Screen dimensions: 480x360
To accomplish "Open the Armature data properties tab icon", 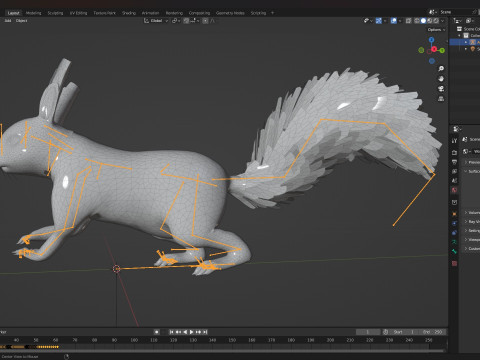I will 454,242.
